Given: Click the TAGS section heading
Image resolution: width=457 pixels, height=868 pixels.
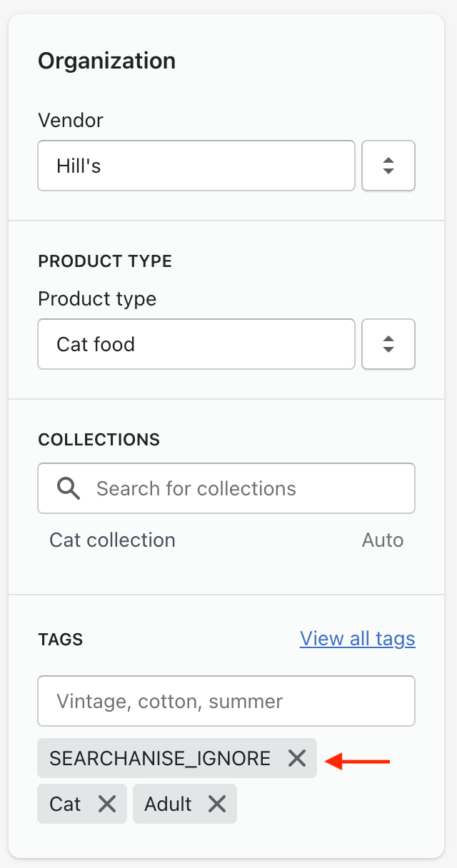Looking at the screenshot, I should [61, 639].
